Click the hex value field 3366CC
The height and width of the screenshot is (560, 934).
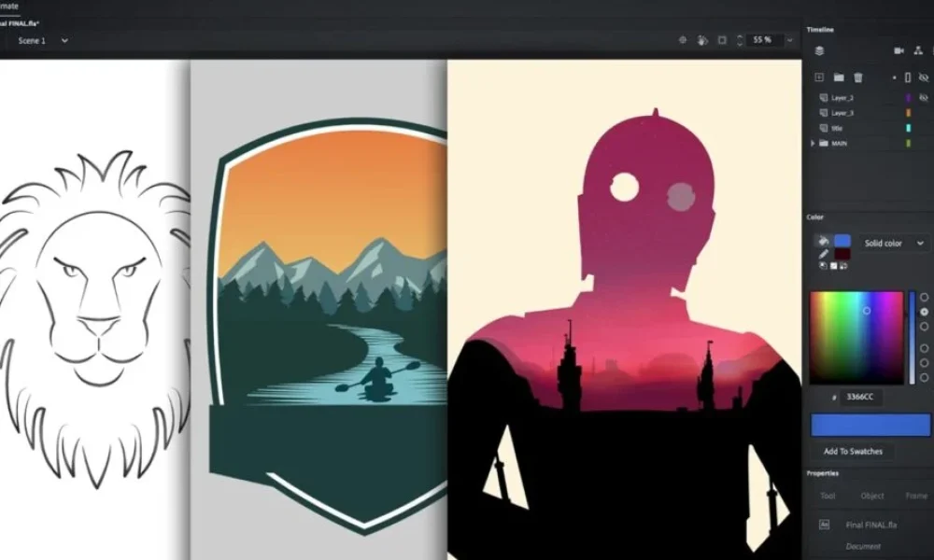[x=861, y=397]
